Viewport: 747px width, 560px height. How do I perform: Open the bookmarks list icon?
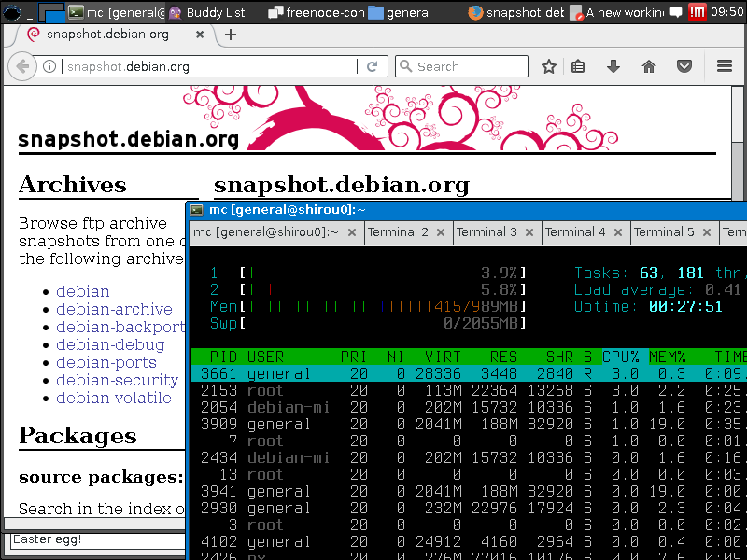[x=578, y=66]
